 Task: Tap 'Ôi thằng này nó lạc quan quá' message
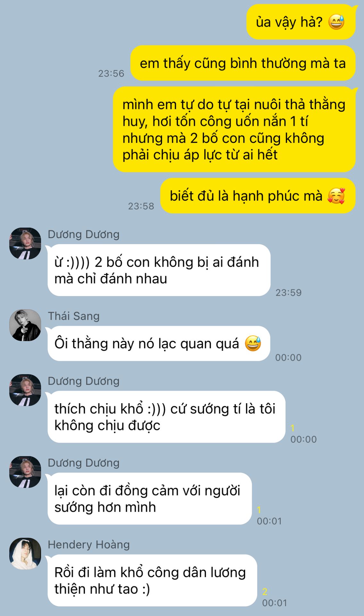coord(159,344)
